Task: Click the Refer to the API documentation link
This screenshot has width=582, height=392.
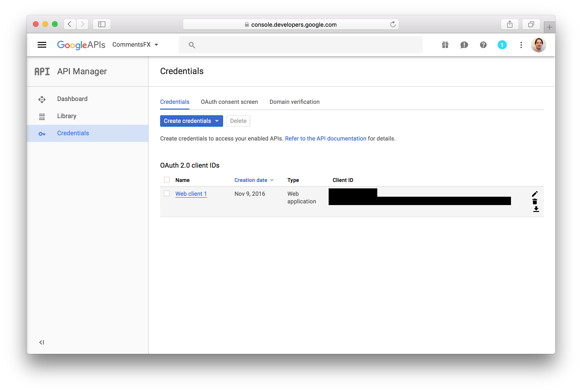Action: [x=326, y=138]
